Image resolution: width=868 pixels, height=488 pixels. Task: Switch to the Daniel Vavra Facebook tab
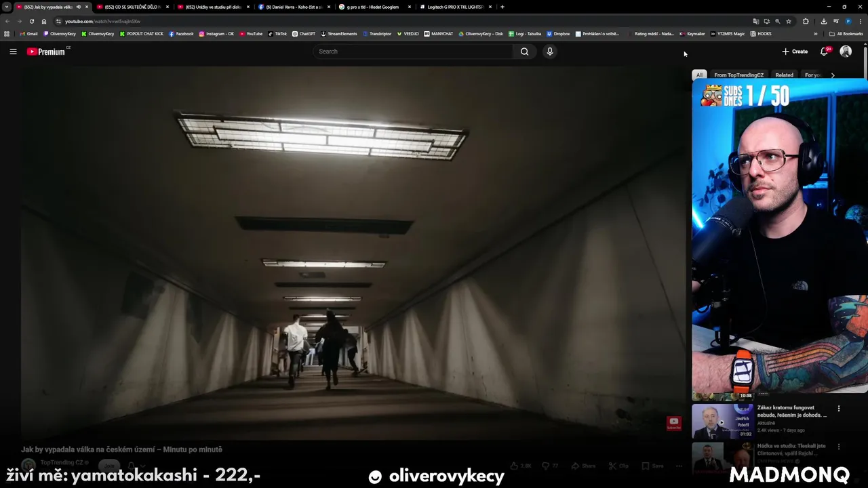[294, 7]
